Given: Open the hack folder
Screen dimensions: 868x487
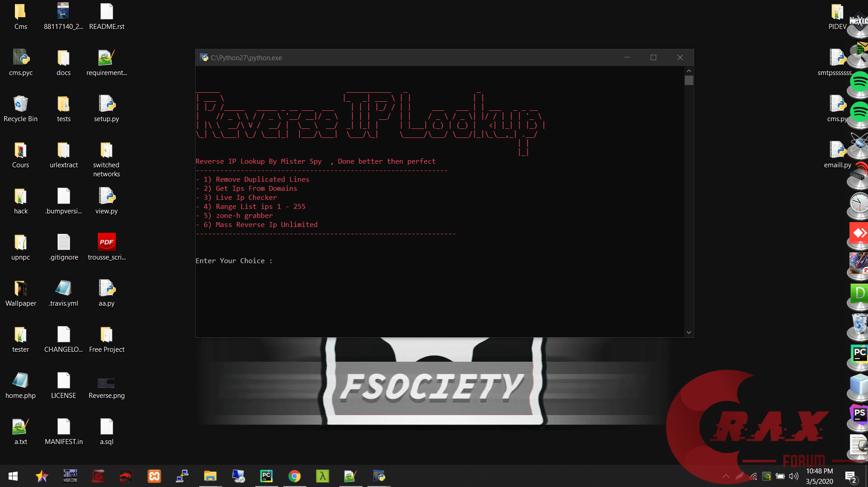Looking at the screenshot, I should (x=20, y=201).
